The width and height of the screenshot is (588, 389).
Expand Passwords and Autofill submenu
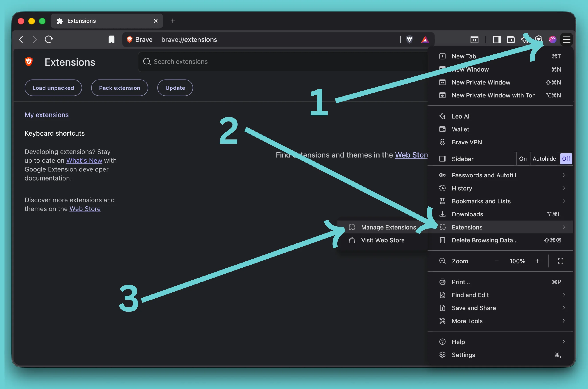pyautogui.click(x=500, y=175)
